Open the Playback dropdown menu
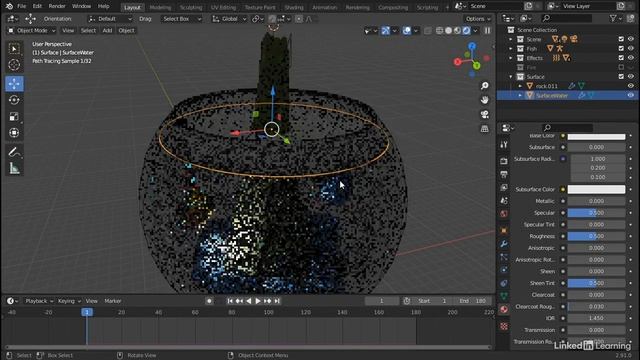This screenshot has width=640, height=360. point(39,301)
